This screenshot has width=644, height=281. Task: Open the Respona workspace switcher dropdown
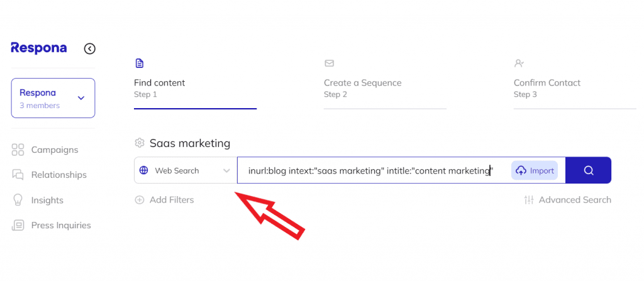(x=53, y=98)
